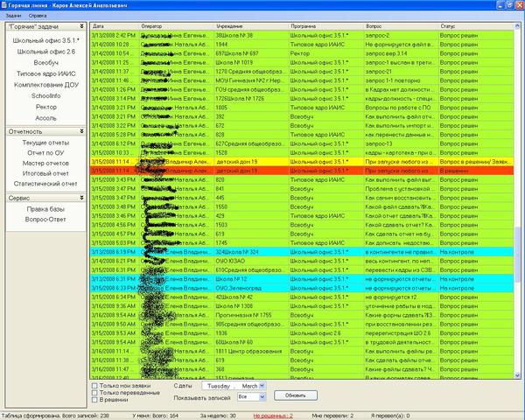525x420 pixels.
Task: Tick the Только переведенные checkbox
Action: [95, 393]
